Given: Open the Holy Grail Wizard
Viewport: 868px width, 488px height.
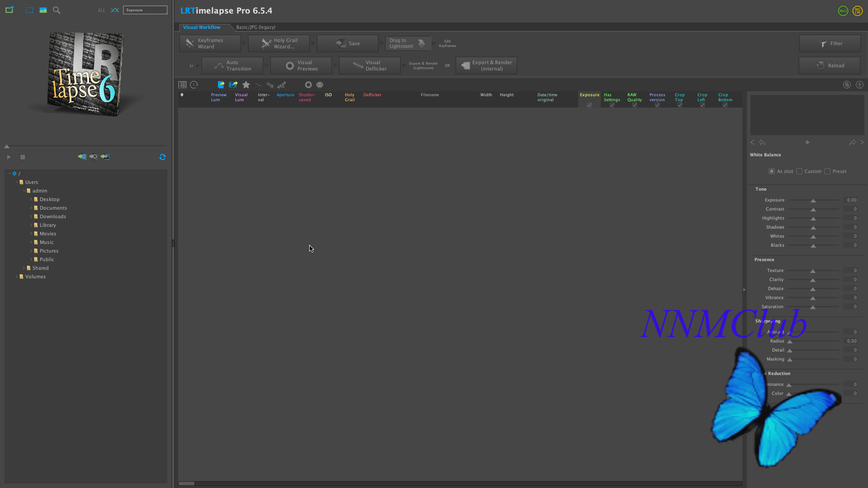Looking at the screenshot, I should (x=279, y=43).
